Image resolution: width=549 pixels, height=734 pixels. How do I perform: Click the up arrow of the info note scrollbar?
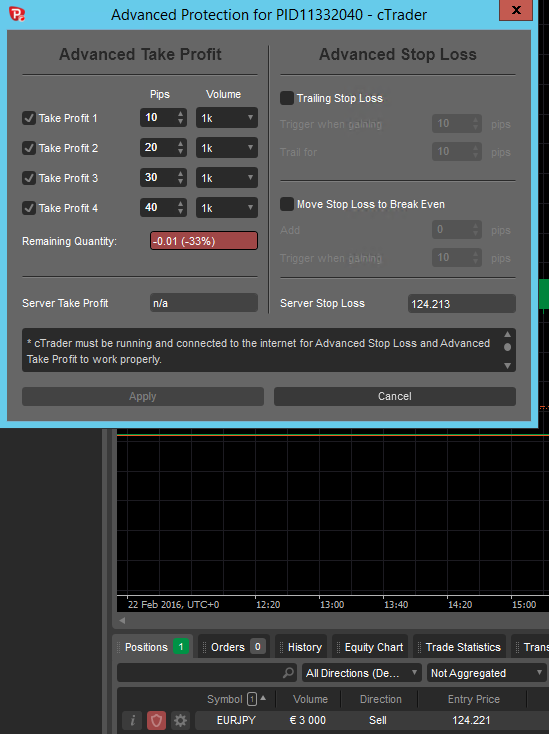tap(507, 334)
